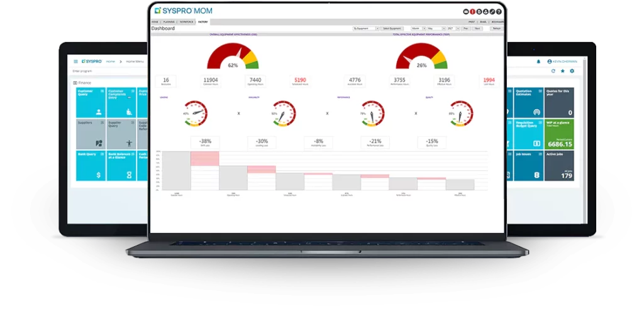This screenshot has width=644, height=314.
Task: Click the Home breadcrumb in left window
Action: click(x=111, y=62)
